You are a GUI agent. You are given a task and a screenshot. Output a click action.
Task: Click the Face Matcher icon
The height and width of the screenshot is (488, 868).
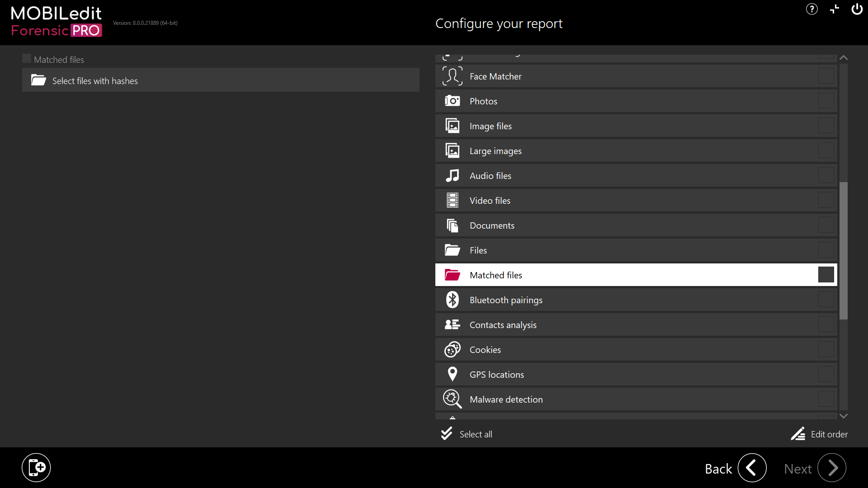coord(452,76)
